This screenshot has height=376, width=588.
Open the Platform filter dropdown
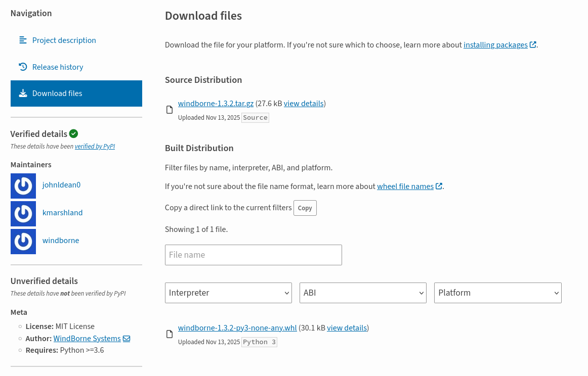point(497,293)
